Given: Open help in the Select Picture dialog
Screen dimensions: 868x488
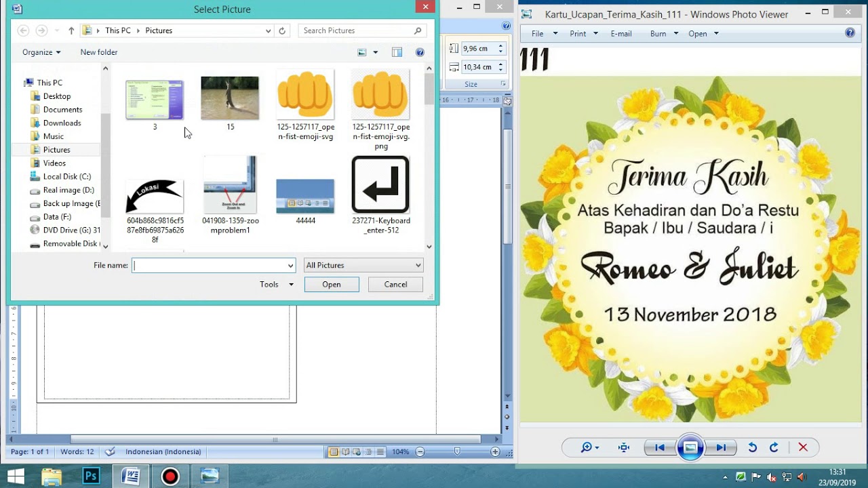Looking at the screenshot, I should [x=420, y=52].
